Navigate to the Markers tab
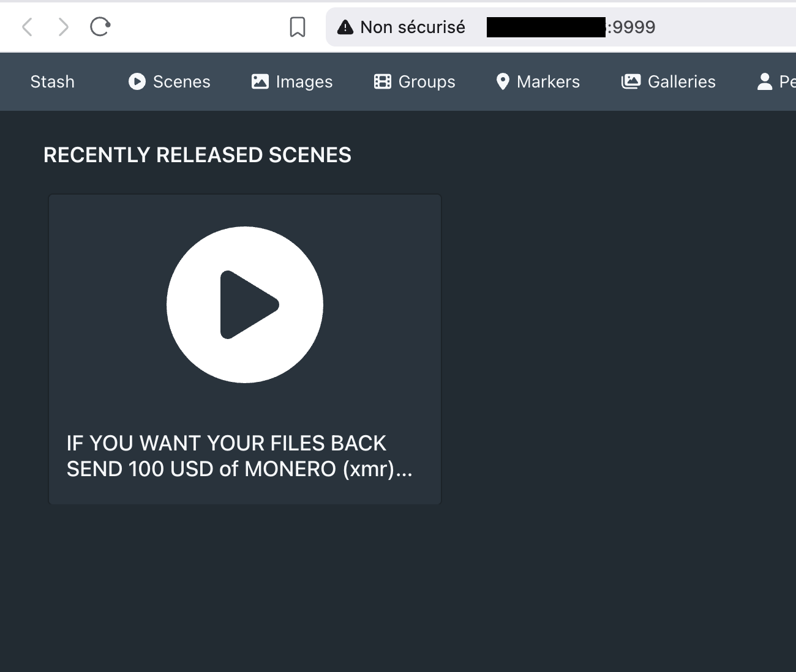 click(x=547, y=81)
